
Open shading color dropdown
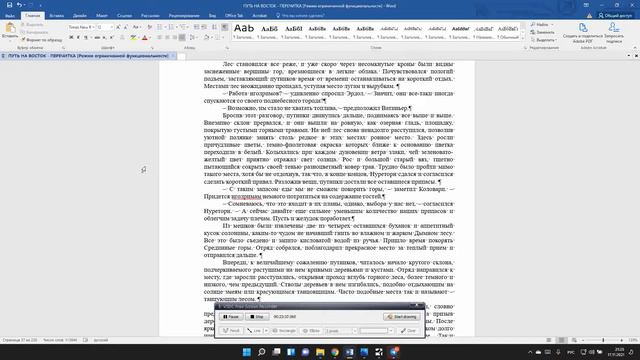coord(212,38)
